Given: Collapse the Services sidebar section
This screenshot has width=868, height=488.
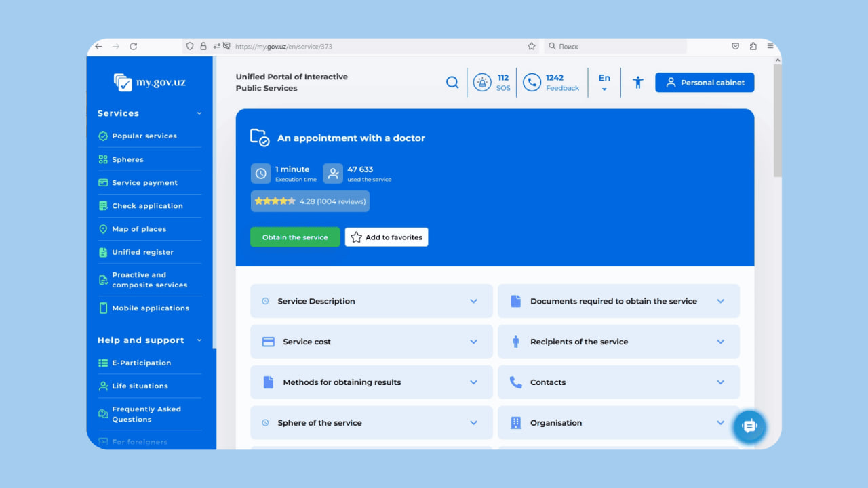Looking at the screenshot, I should [x=199, y=113].
